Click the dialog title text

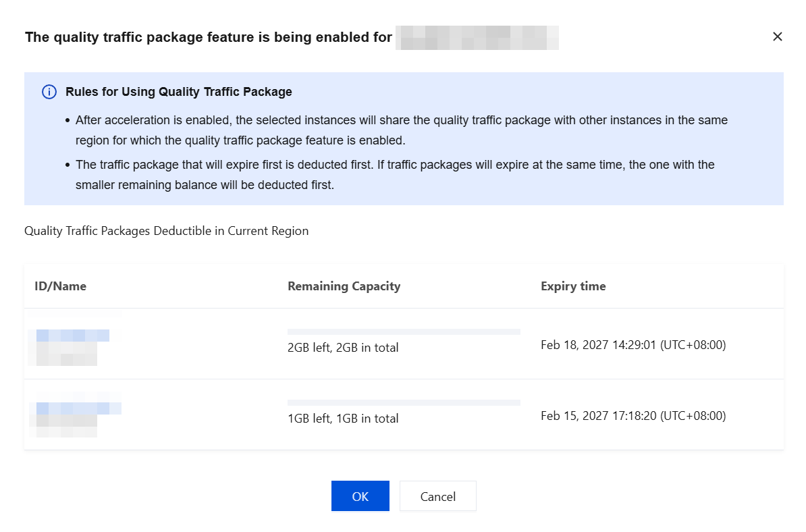pyautogui.click(x=209, y=37)
